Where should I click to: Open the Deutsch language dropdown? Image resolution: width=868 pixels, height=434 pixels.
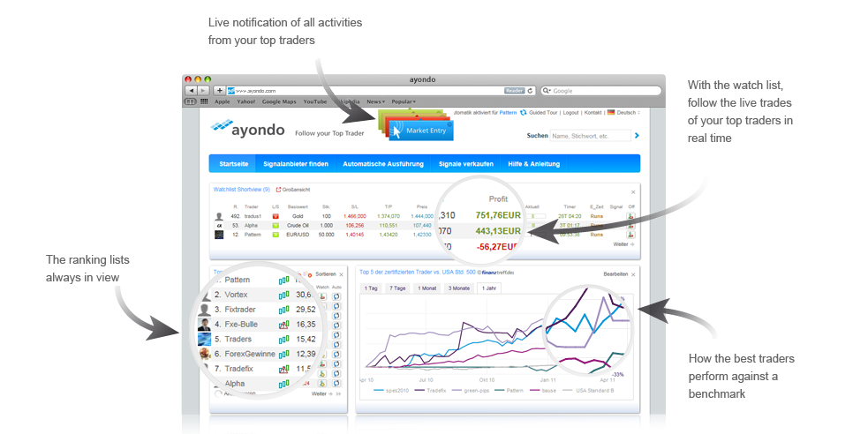[x=623, y=113]
